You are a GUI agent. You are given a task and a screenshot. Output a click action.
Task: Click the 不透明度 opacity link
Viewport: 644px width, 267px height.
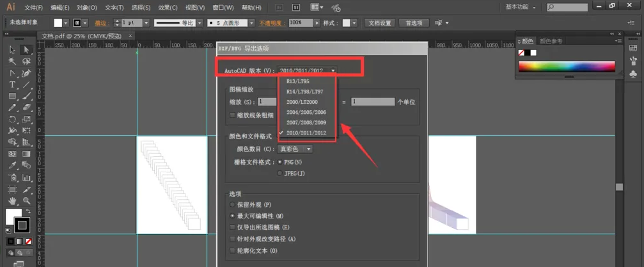point(272,23)
